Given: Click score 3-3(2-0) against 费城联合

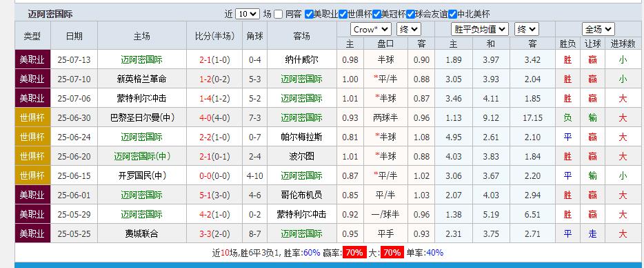Looking at the screenshot, I should (x=214, y=234).
